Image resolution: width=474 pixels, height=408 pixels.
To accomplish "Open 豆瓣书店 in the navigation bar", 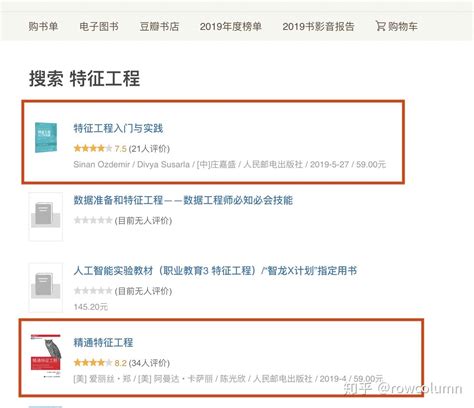I will point(159,26).
